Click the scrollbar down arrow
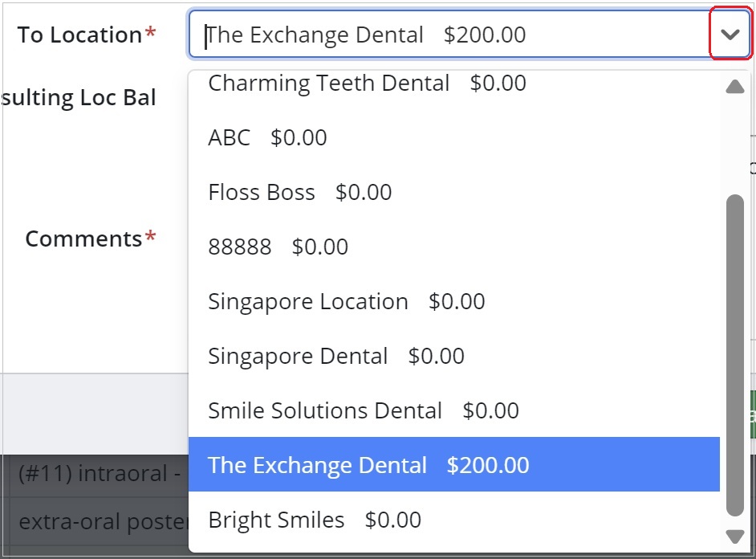This screenshot has height=559, width=756. tap(735, 535)
